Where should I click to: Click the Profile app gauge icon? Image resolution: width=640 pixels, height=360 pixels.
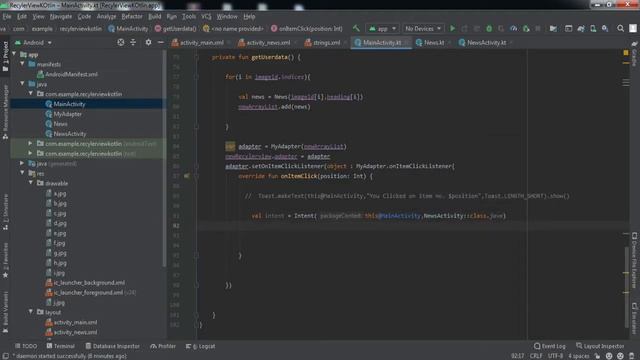tap(513, 29)
